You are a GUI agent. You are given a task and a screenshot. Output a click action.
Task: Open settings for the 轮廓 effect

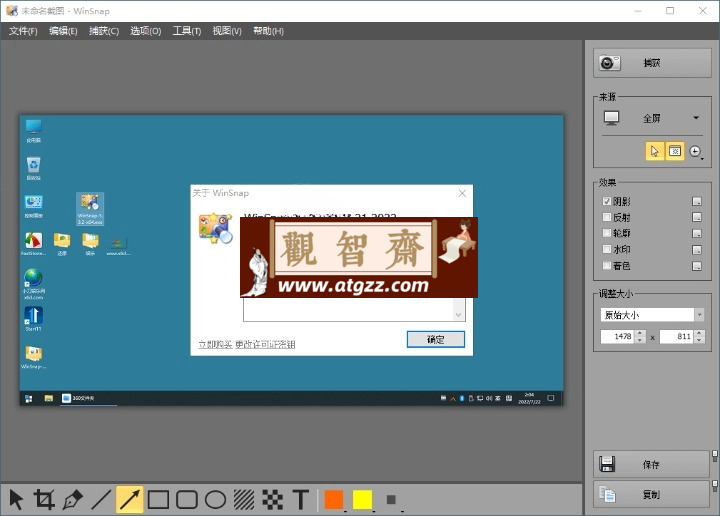[x=697, y=233]
